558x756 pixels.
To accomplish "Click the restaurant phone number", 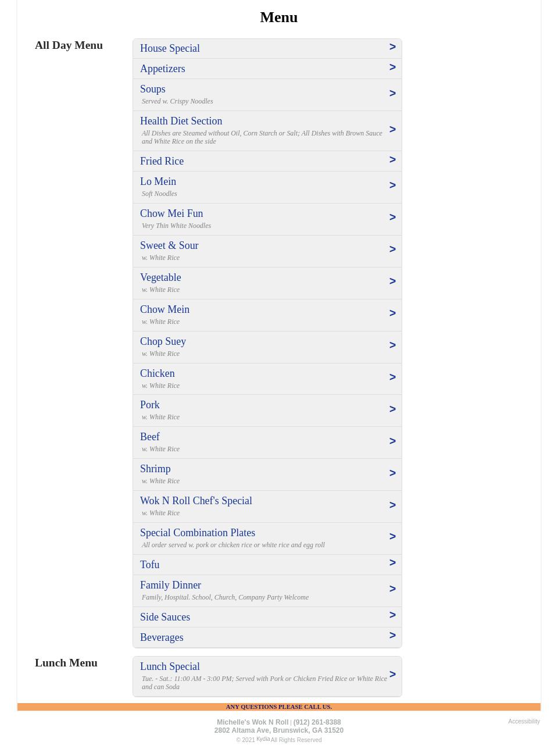I will click(317, 722).
